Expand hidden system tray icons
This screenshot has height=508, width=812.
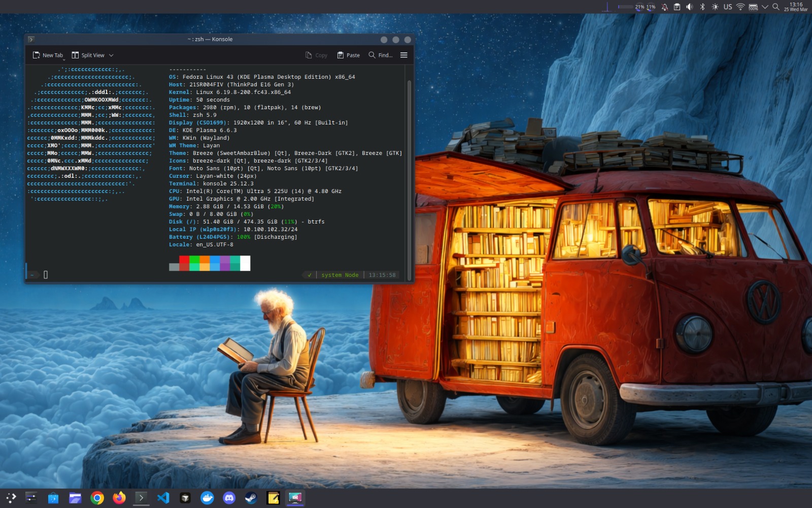(765, 7)
